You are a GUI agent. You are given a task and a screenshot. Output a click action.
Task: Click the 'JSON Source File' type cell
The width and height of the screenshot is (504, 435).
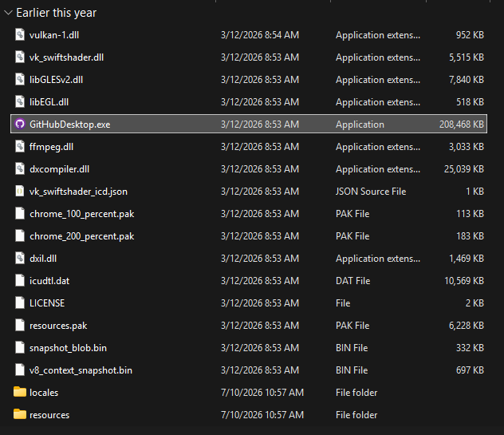(x=371, y=192)
